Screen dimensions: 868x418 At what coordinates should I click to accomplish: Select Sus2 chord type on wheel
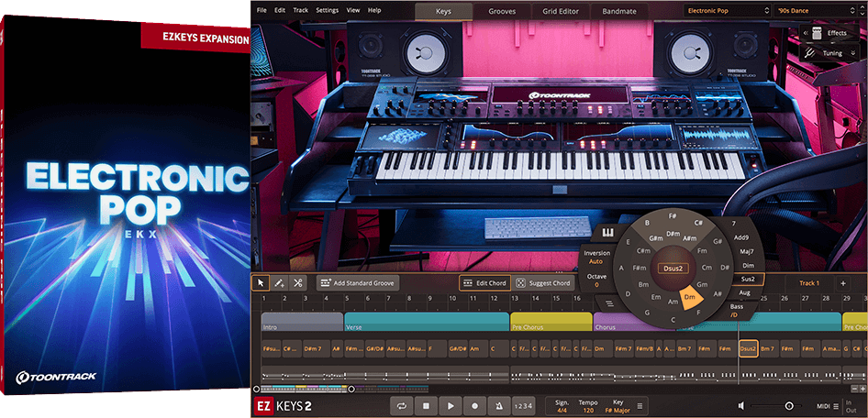click(748, 280)
